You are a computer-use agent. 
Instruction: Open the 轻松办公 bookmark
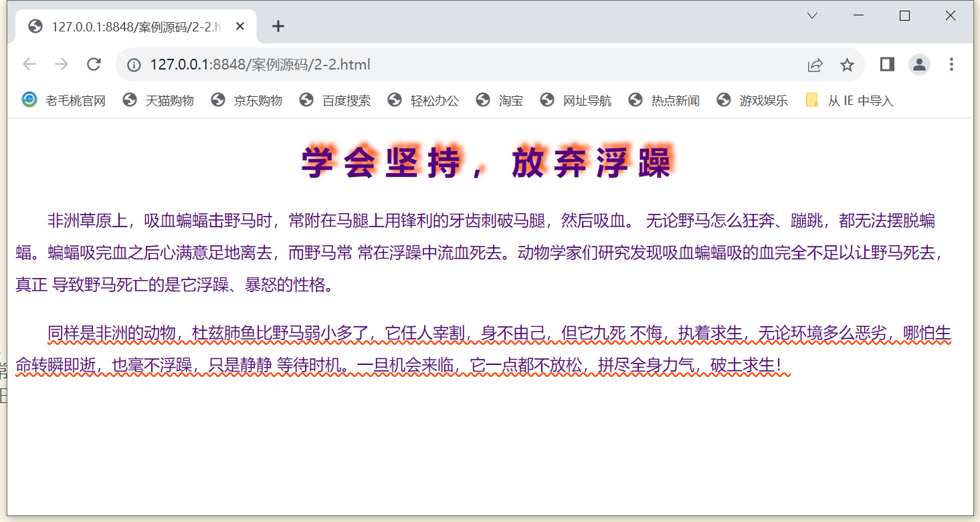(423, 101)
